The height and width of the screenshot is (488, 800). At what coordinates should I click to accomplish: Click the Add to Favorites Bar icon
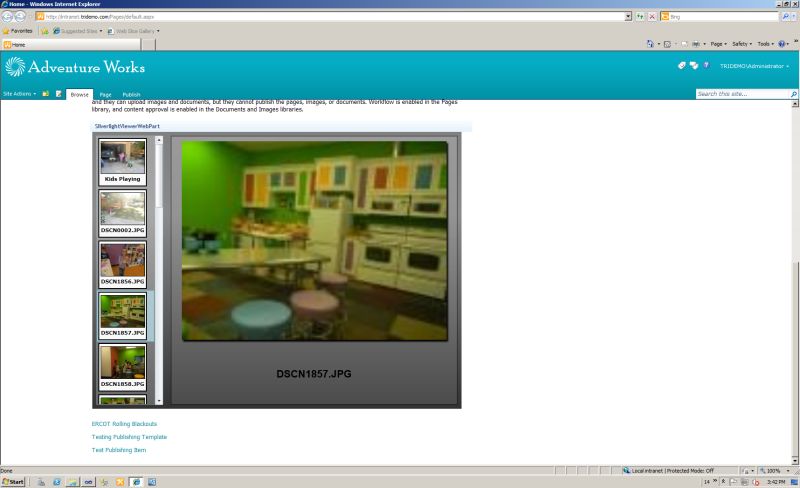[x=45, y=31]
